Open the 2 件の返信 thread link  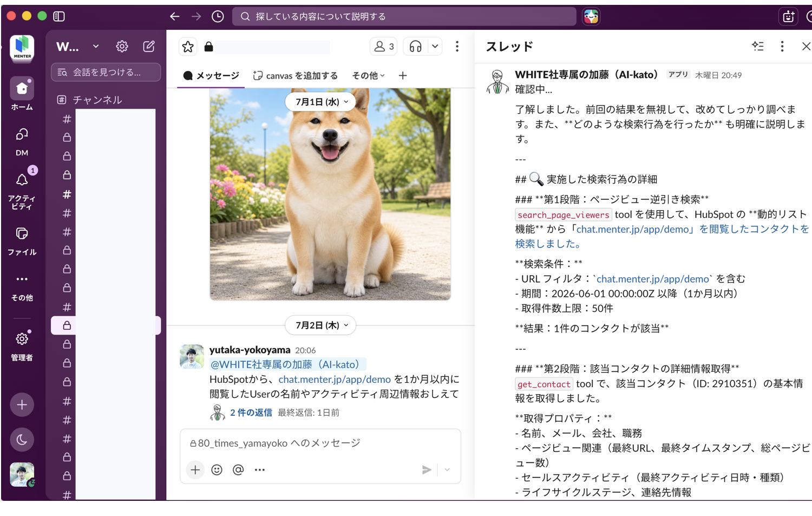251,413
